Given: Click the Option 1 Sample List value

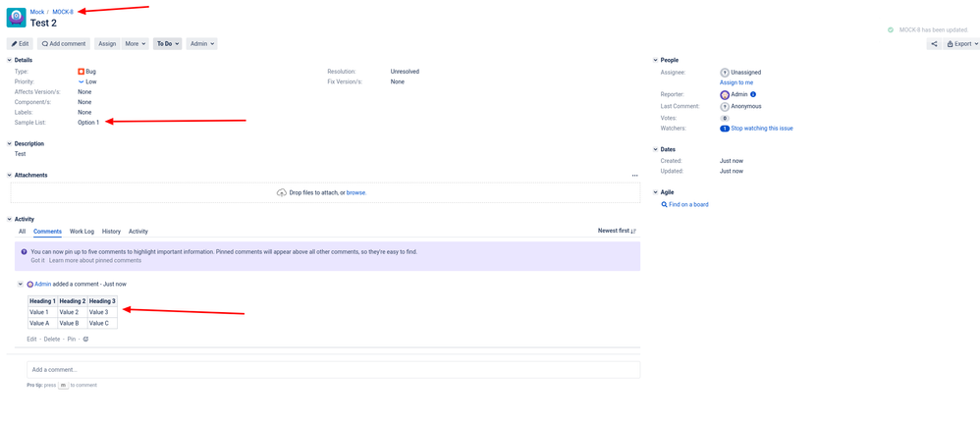Looking at the screenshot, I should 88,123.
